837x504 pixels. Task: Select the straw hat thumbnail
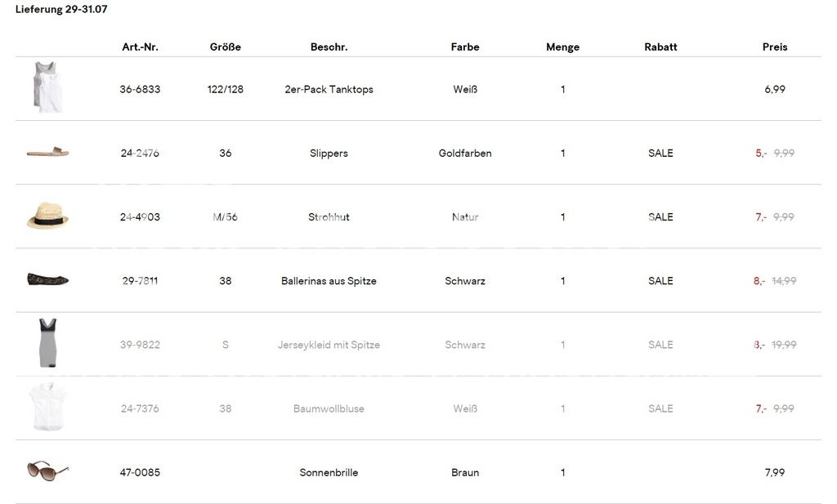[47, 216]
